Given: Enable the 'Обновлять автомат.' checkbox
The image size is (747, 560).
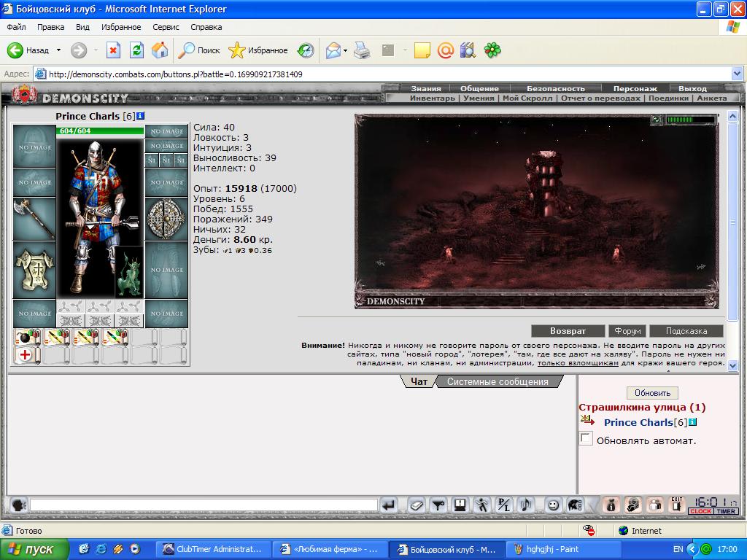Looking at the screenshot, I should pyautogui.click(x=586, y=438).
